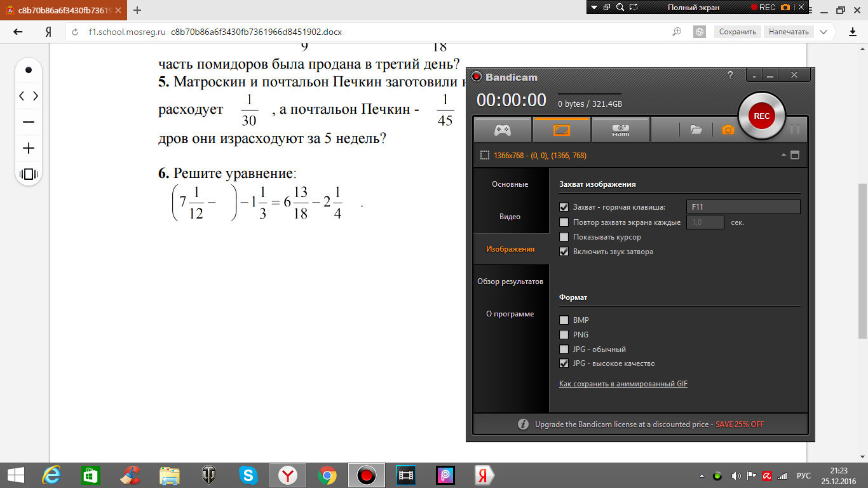The height and width of the screenshot is (488, 868).
Task: Disable the capture hotkey checkbox
Action: click(x=564, y=207)
